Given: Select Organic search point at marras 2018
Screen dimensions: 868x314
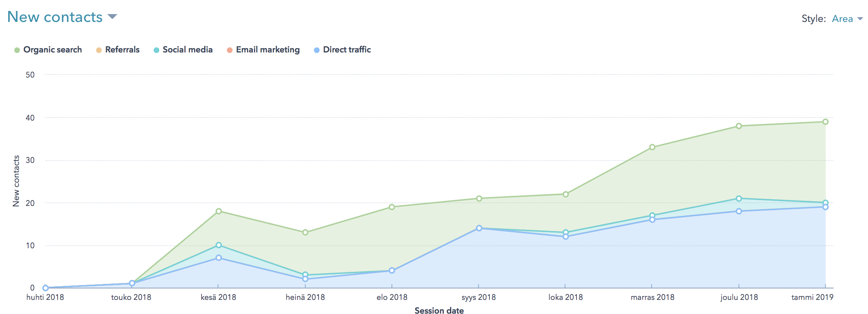Looking at the screenshot, I should click(x=652, y=147).
